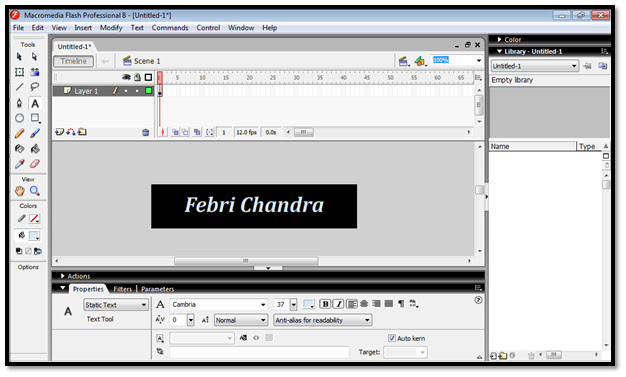
Task: Click the Edit Scene clapper icon
Action: click(x=404, y=61)
